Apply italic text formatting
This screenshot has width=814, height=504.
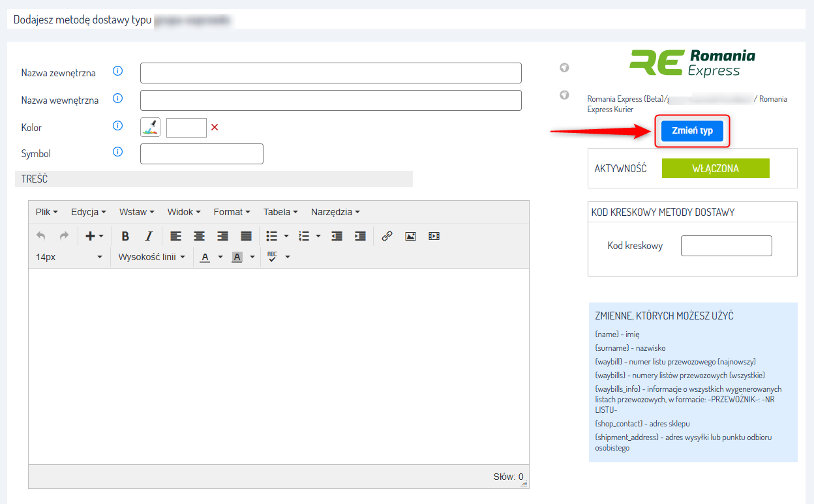tap(149, 236)
